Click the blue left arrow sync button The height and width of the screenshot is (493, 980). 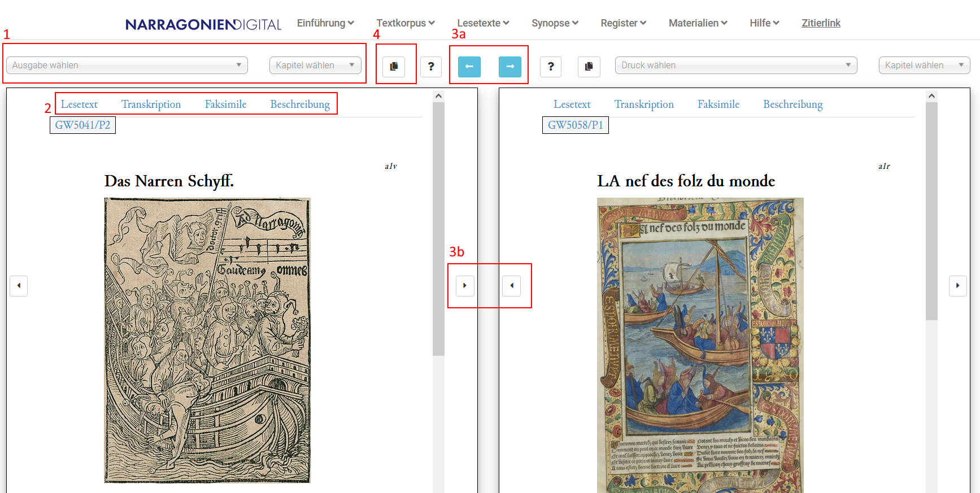[x=469, y=66]
